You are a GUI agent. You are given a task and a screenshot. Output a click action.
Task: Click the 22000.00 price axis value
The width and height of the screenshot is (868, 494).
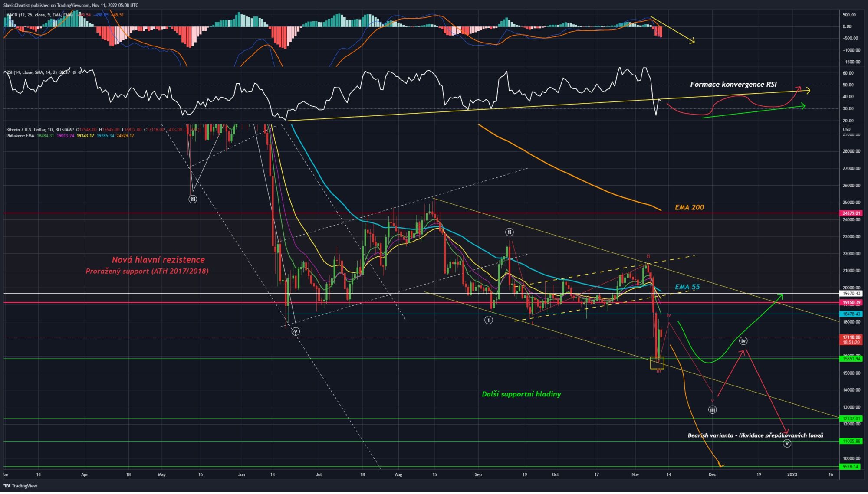click(851, 254)
